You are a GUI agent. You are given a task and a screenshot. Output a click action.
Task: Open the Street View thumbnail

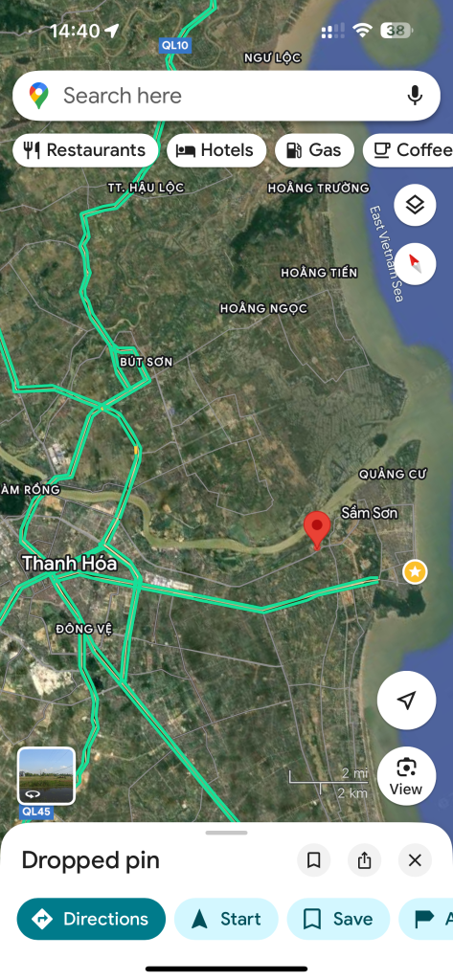click(46, 775)
